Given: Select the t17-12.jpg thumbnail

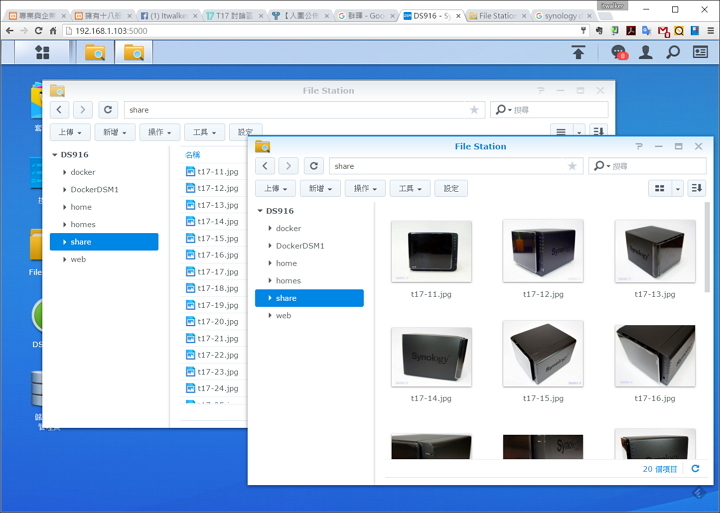Looking at the screenshot, I should (x=543, y=252).
